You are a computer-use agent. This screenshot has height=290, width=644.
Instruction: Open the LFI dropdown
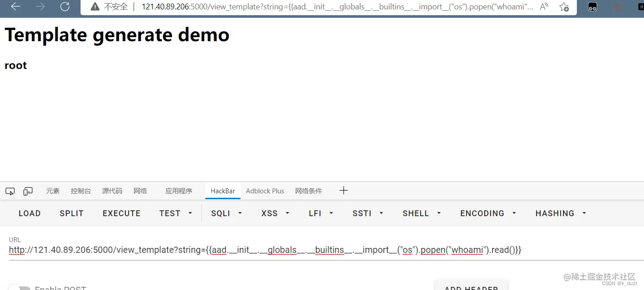click(x=321, y=213)
